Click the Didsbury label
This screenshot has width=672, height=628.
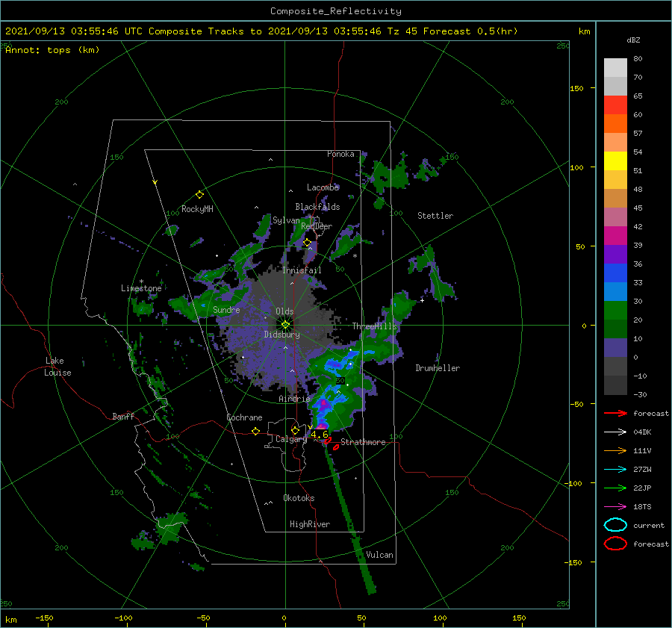pyautogui.click(x=281, y=335)
